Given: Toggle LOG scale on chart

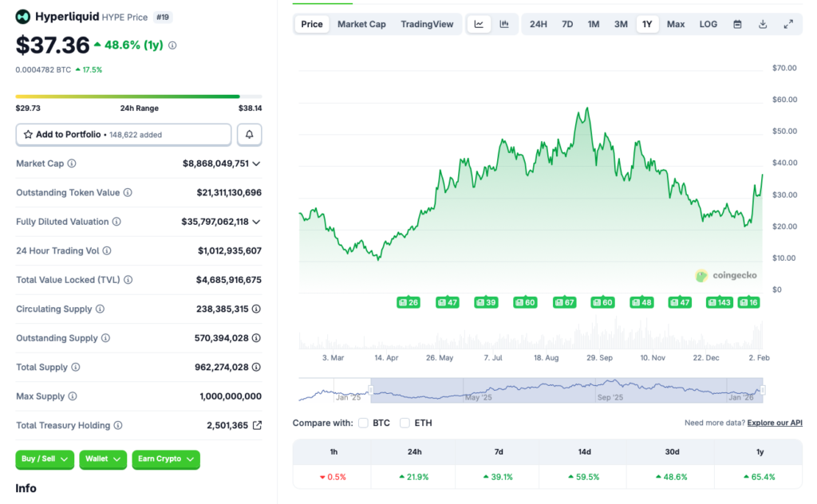Looking at the screenshot, I should [x=708, y=24].
